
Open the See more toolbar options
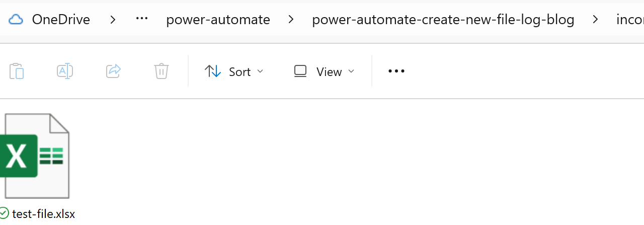[x=396, y=71]
